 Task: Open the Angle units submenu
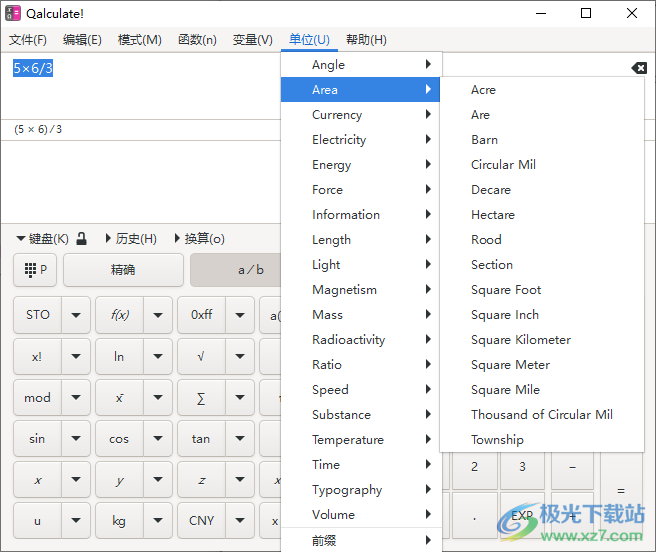pos(361,64)
